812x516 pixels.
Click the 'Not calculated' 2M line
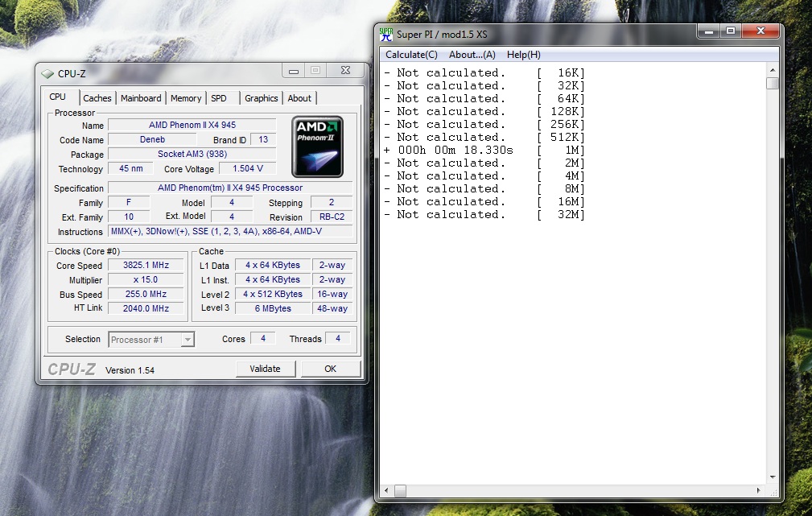coord(484,163)
